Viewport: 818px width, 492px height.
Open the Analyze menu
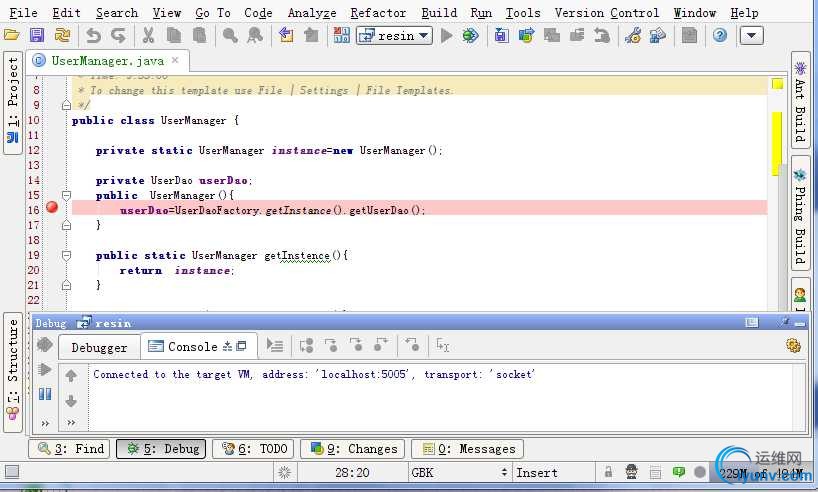point(312,13)
